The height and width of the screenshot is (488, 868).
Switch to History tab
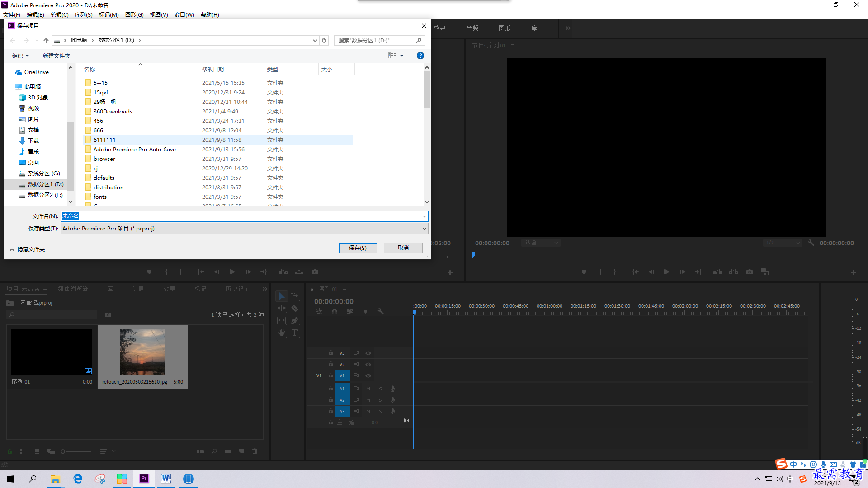point(237,289)
